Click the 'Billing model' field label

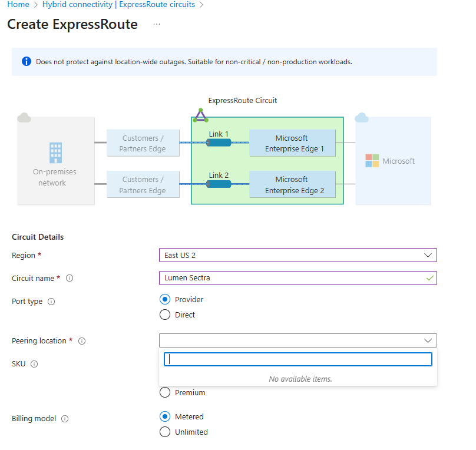pyautogui.click(x=34, y=419)
